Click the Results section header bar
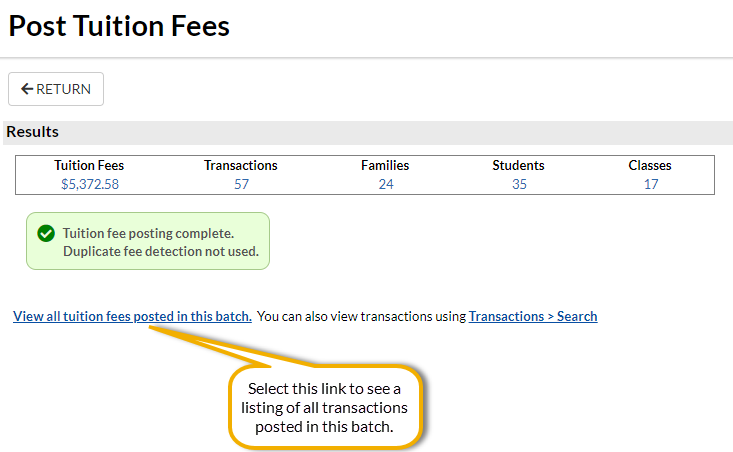This screenshot has width=733, height=452. (366, 132)
